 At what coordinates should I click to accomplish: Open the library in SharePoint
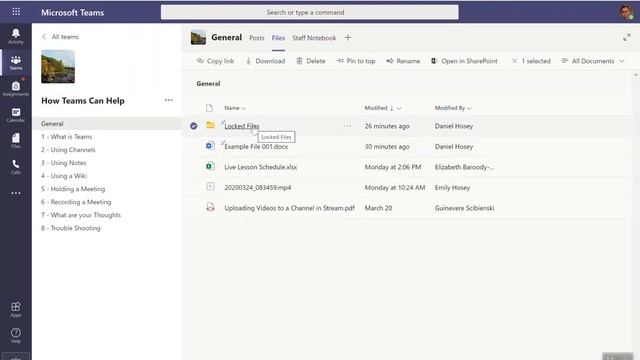(464, 61)
